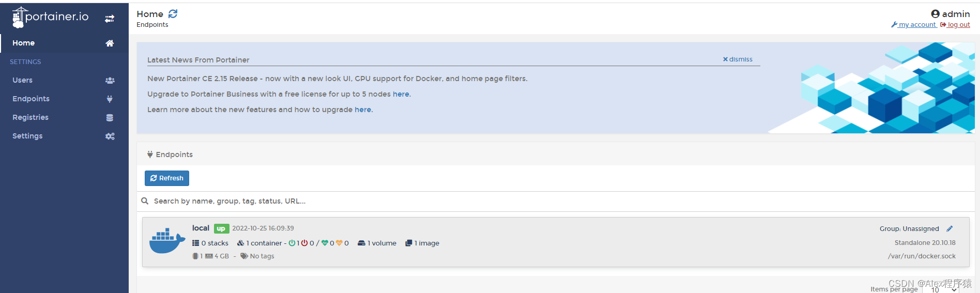
Task: Click the volume disk icon
Action: point(361,243)
